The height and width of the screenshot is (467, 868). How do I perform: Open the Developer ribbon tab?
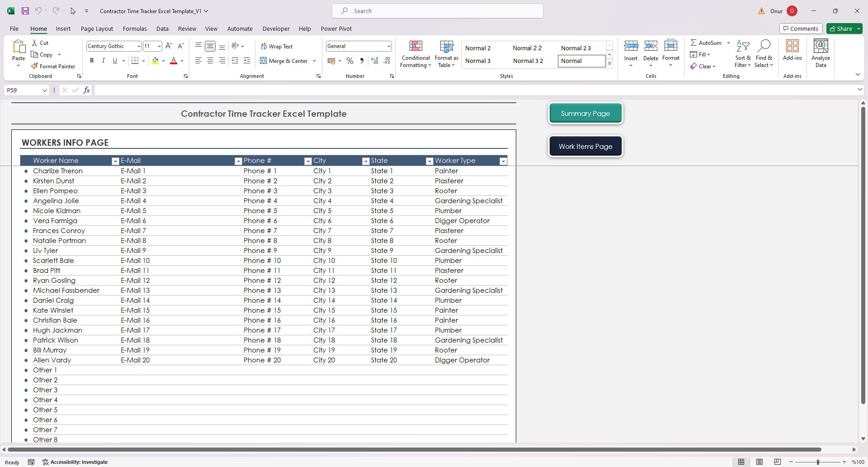[276, 29]
